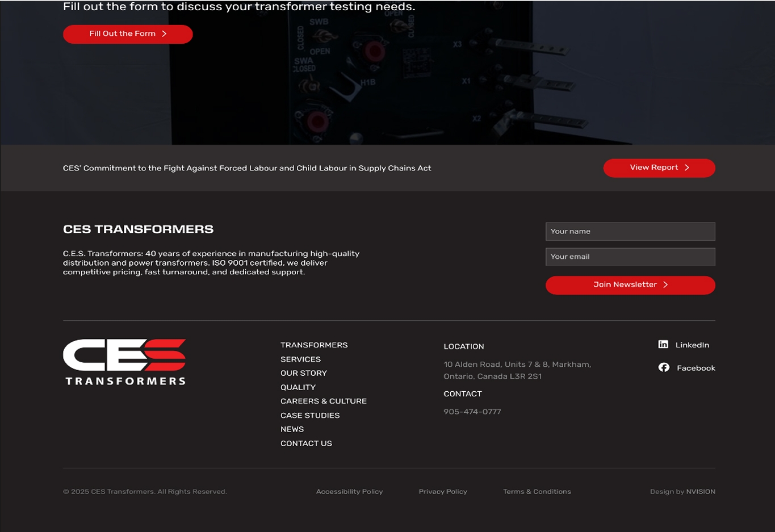775x532 pixels.
Task: Focus the Your name input field
Action: (630, 232)
